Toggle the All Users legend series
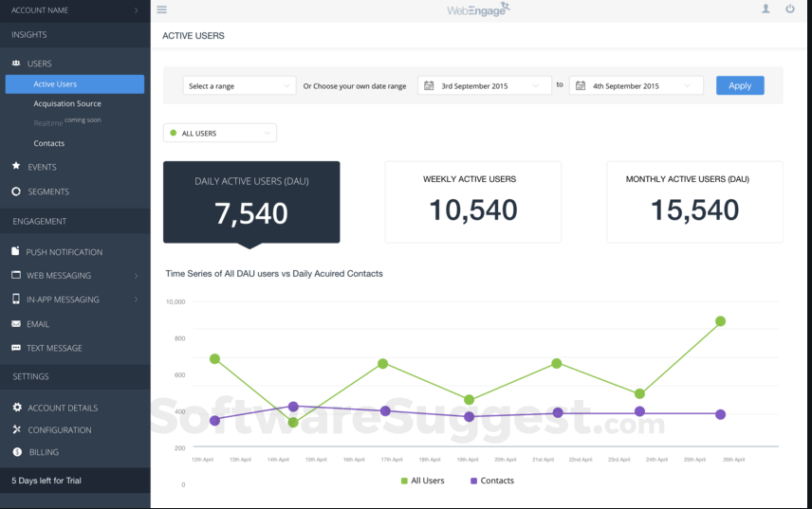This screenshot has height=509, width=812. click(x=422, y=481)
